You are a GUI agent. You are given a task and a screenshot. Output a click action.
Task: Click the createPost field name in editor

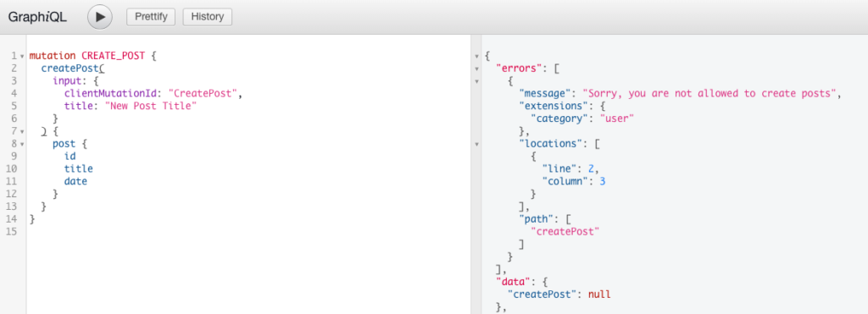(x=70, y=69)
